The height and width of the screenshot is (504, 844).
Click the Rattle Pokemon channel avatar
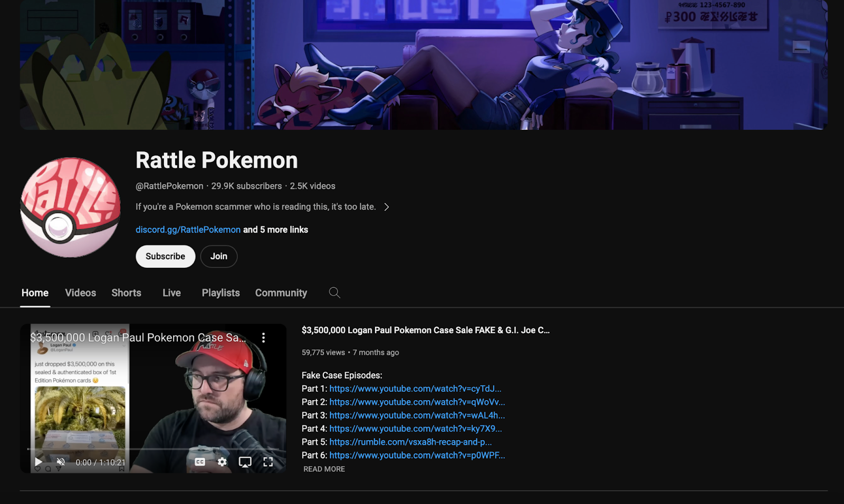70,207
